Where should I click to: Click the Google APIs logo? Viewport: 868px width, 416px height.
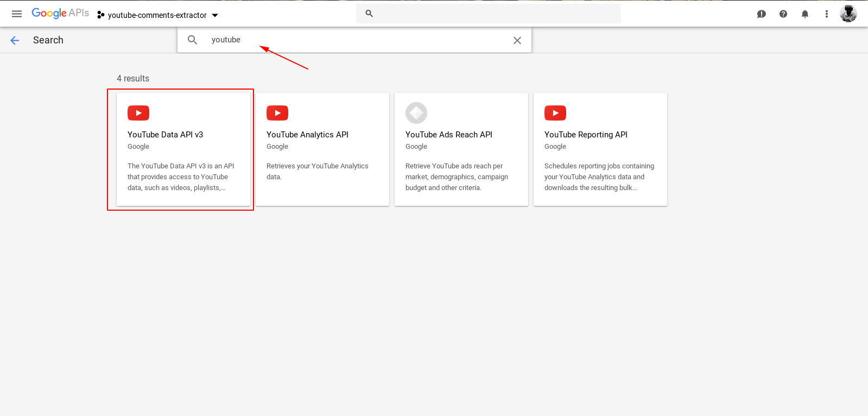click(x=60, y=14)
